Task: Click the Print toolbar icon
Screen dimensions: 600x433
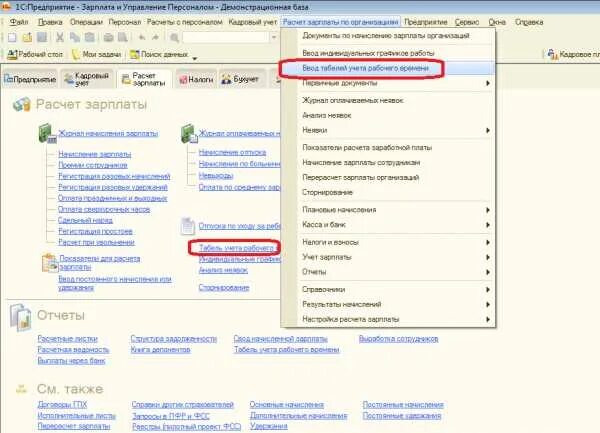Action: click(x=108, y=37)
